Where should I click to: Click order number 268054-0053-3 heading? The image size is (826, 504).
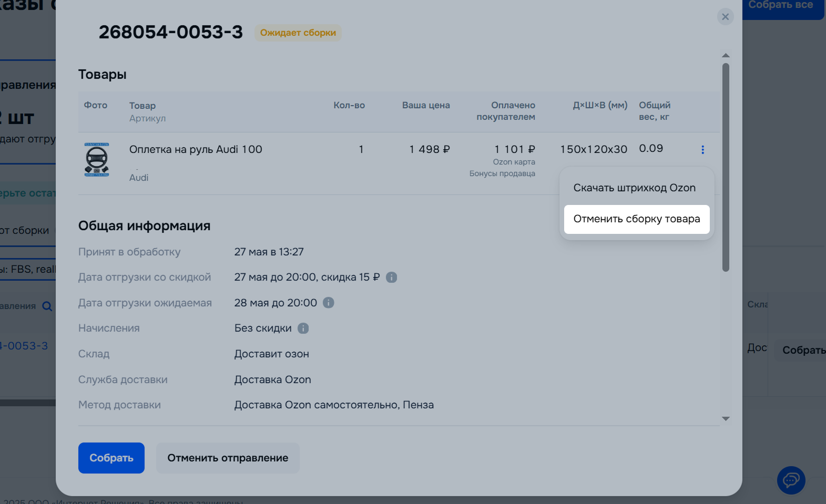pyautogui.click(x=171, y=32)
